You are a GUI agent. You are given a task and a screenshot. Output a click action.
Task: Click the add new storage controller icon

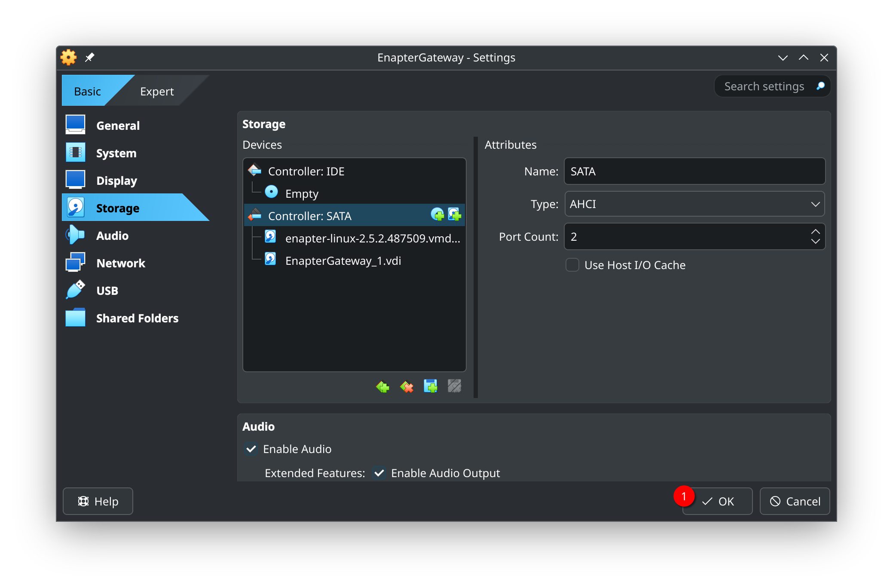coord(382,386)
